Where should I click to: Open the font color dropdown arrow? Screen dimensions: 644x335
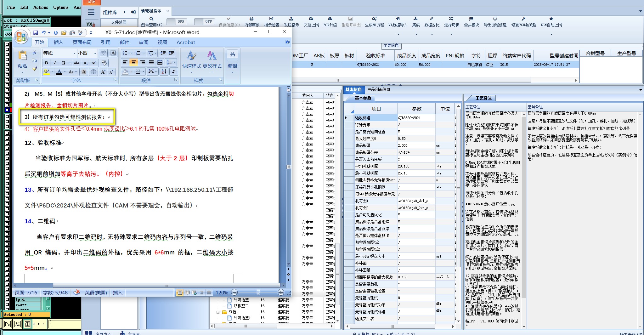[65, 72]
